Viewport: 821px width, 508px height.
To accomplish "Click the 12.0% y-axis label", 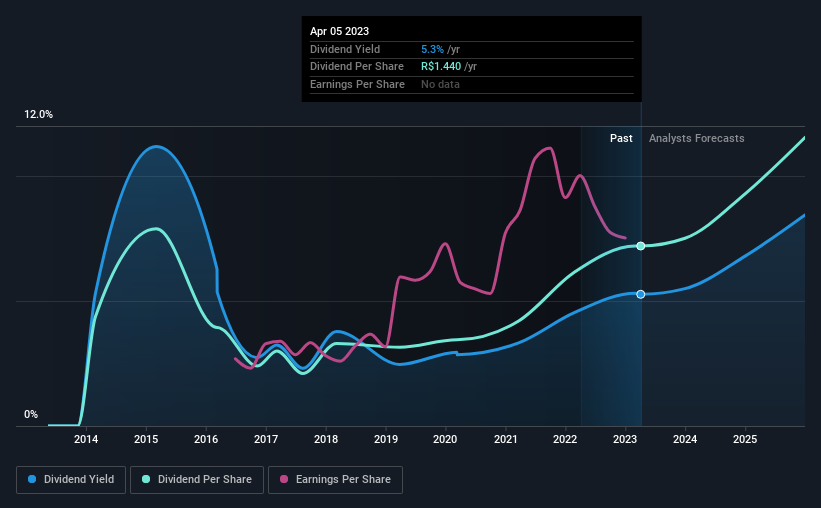I will 38,115.
